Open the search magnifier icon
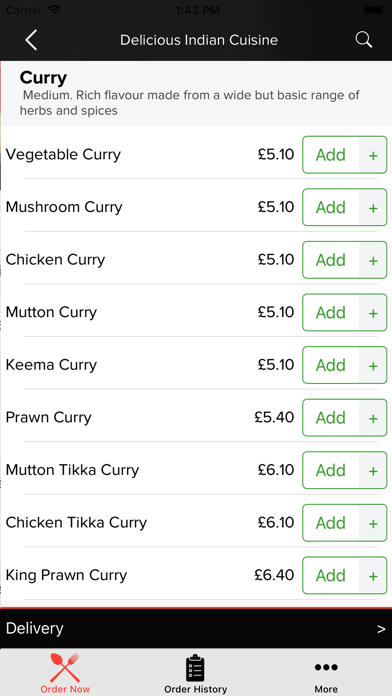Screen dimensions: 392x696 coord(364,40)
